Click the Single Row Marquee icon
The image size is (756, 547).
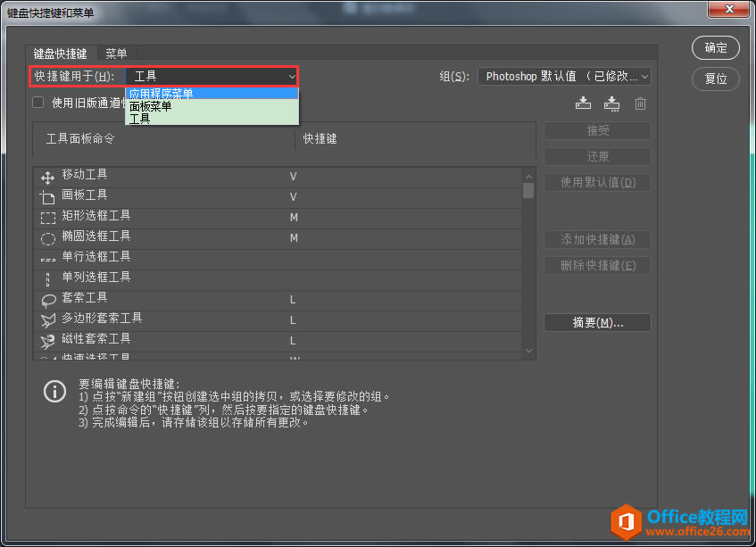click(x=47, y=260)
